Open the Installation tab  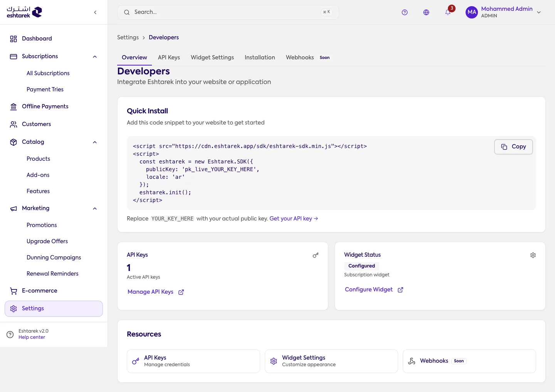[260, 57]
